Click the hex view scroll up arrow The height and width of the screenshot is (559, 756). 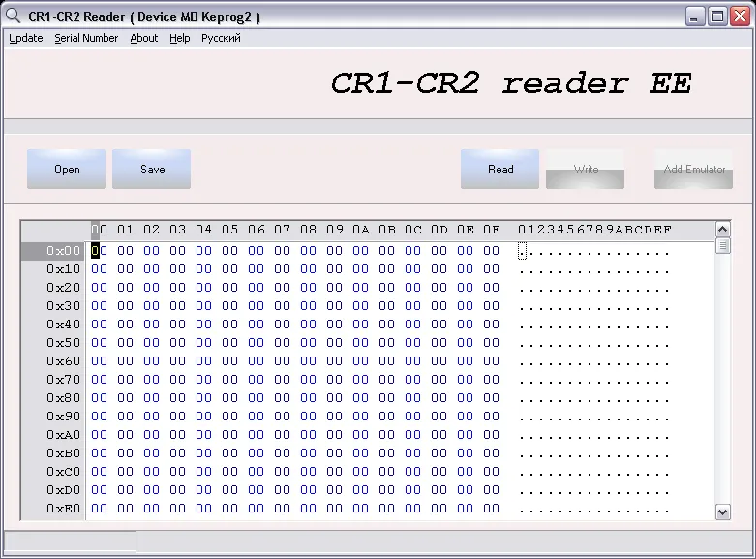(x=722, y=229)
